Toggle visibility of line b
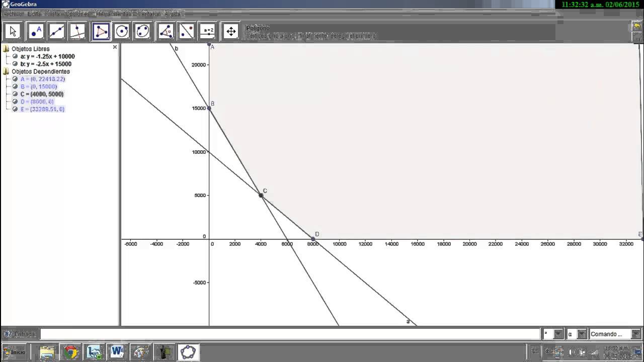Viewport: 644px width, 362px height. point(15,64)
